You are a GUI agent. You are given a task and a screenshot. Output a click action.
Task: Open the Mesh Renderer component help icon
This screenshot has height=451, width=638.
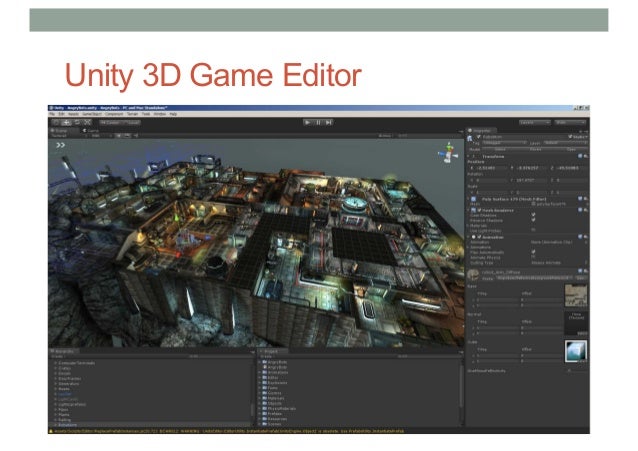[x=580, y=210]
